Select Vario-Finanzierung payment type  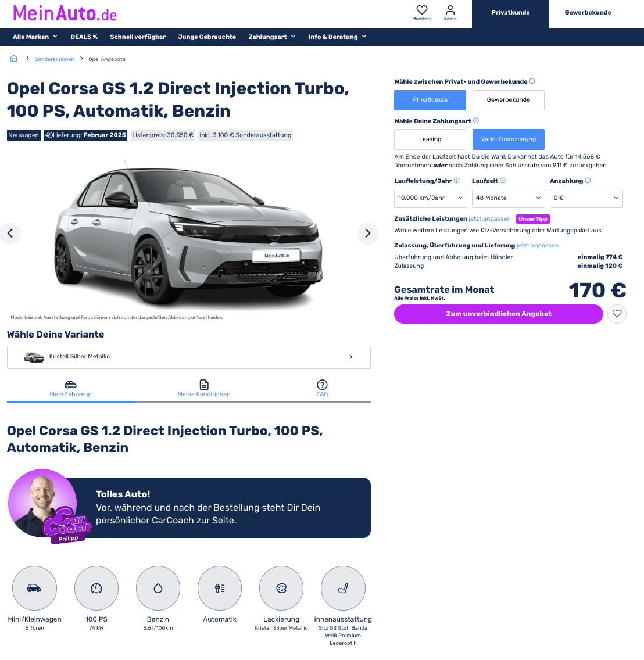pyautogui.click(x=509, y=139)
